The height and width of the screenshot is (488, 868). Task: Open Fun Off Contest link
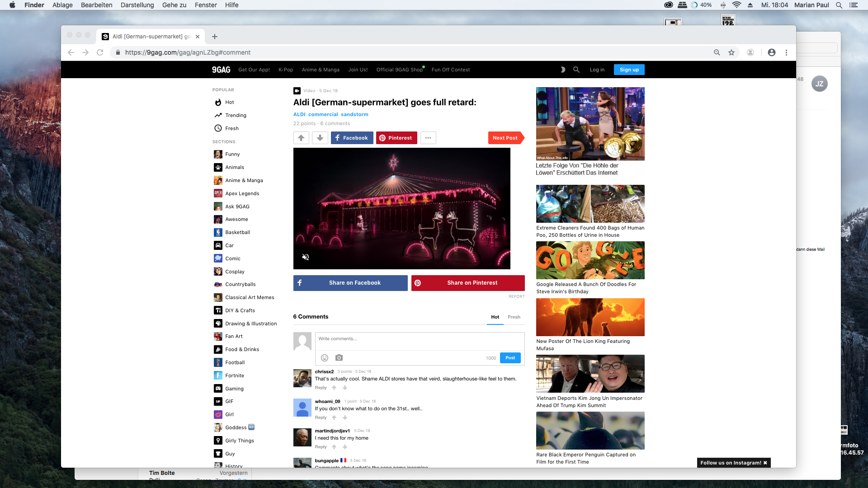[x=451, y=70]
